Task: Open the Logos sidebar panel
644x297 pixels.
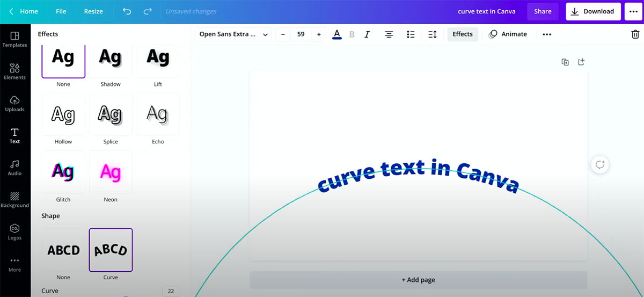Action: 14,232
